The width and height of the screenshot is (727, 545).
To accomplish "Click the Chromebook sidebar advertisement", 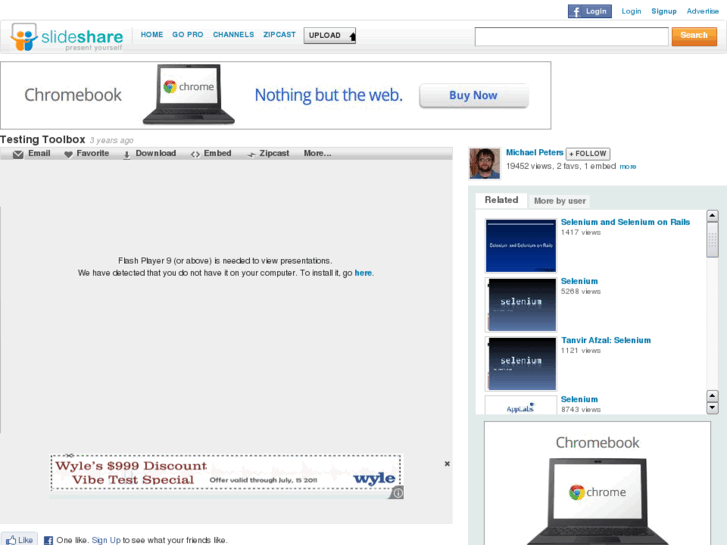I will click(x=597, y=483).
